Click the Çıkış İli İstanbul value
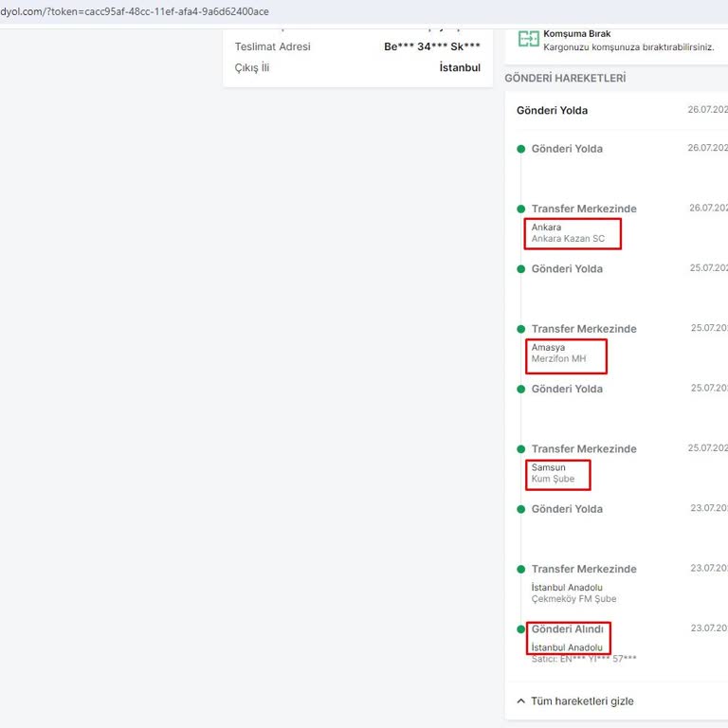The image size is (728, 728). click(460, 68)
